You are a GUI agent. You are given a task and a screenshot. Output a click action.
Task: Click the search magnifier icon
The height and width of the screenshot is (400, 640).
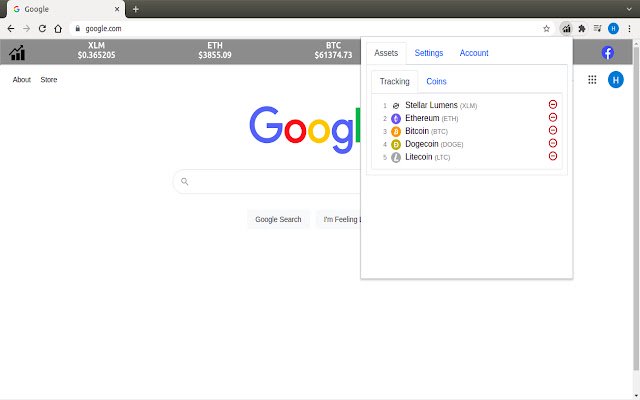[184, 181]
